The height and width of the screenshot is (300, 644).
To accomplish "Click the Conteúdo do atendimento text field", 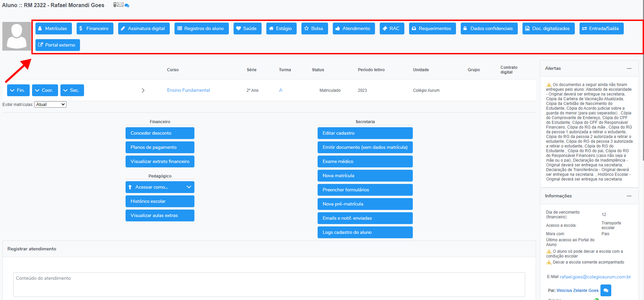I will 269,284.
